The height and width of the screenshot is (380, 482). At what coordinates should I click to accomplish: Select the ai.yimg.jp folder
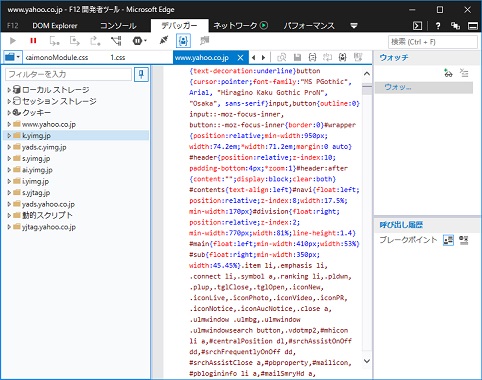pos(37,170)
